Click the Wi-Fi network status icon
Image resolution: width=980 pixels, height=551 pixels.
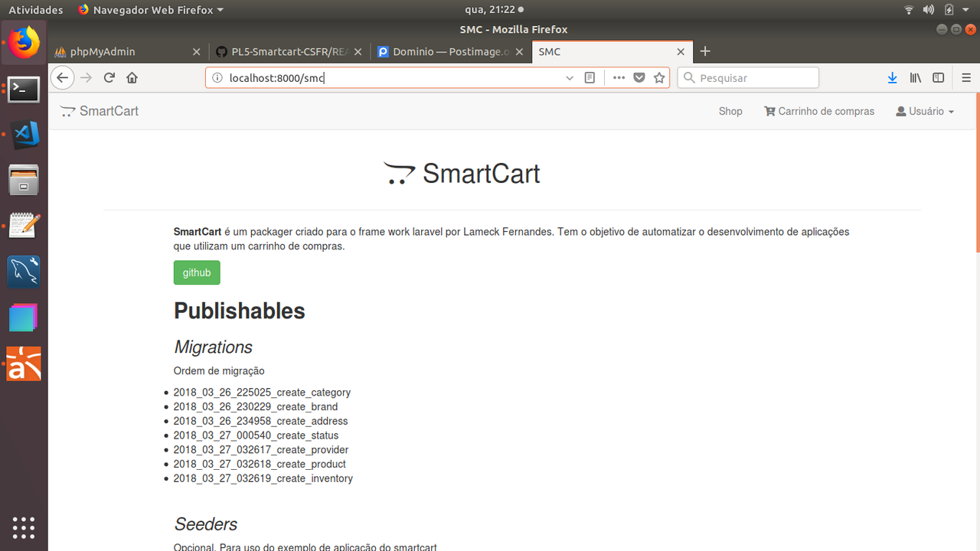[x=909, y=10]
